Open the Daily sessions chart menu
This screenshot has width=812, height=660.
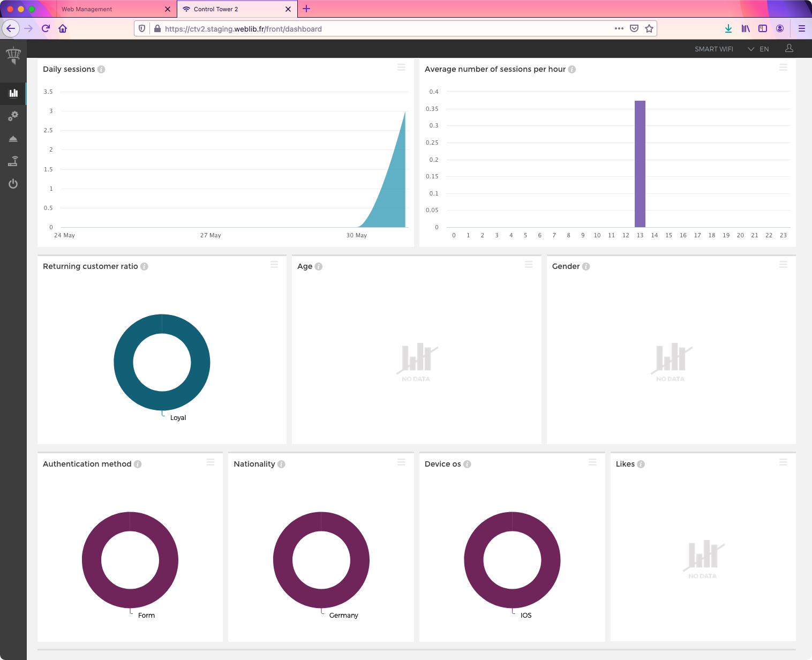pyautogui.click(x=401, y=67)
